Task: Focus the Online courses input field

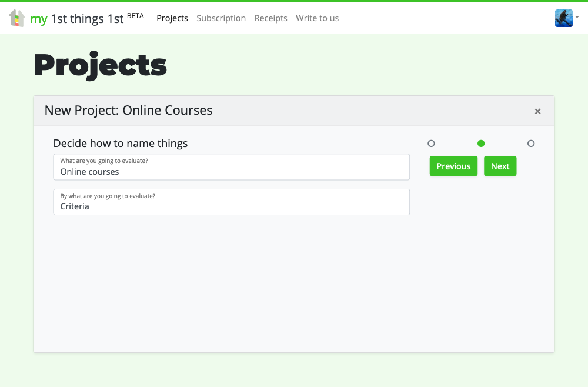Action: [x=231, y=167]
